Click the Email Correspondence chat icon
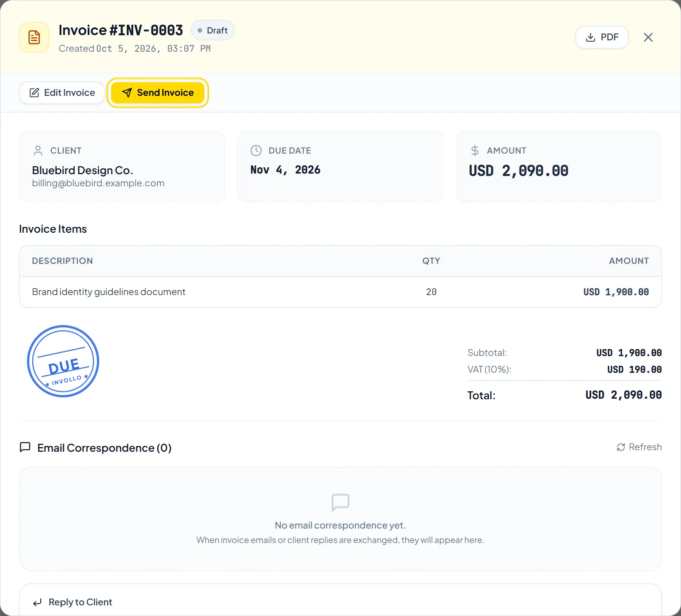The image size is (681, 616). coord(25,447)
